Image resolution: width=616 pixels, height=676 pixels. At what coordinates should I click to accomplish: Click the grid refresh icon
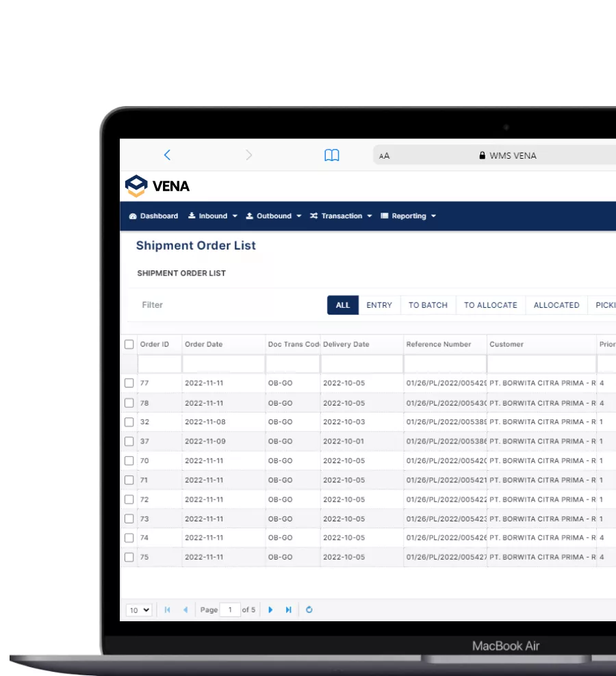click(x=309, y=610)
